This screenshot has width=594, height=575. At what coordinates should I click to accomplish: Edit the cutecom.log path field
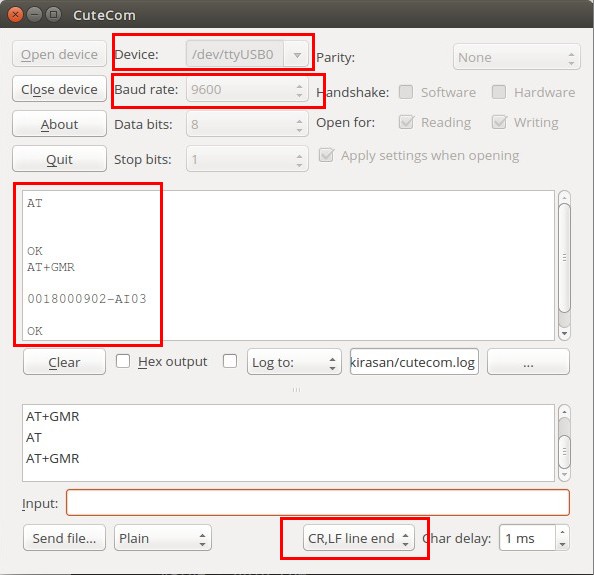[x=414, y=362]
